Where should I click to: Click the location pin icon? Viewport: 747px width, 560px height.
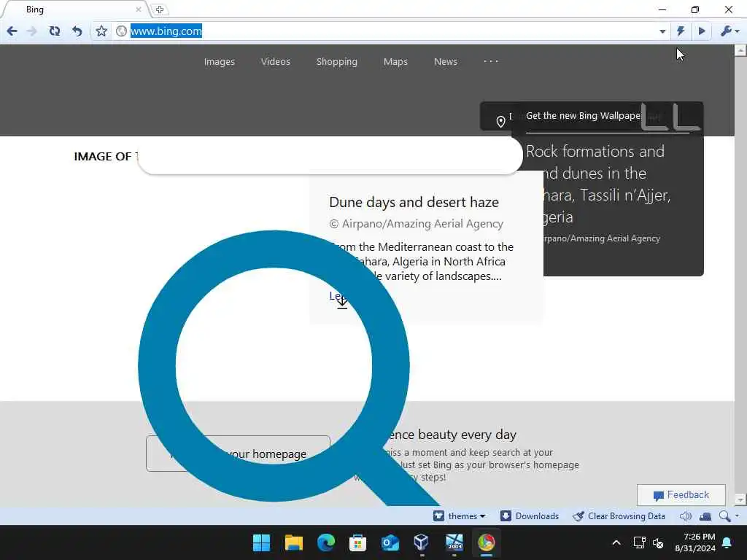[x=500, y=122]
